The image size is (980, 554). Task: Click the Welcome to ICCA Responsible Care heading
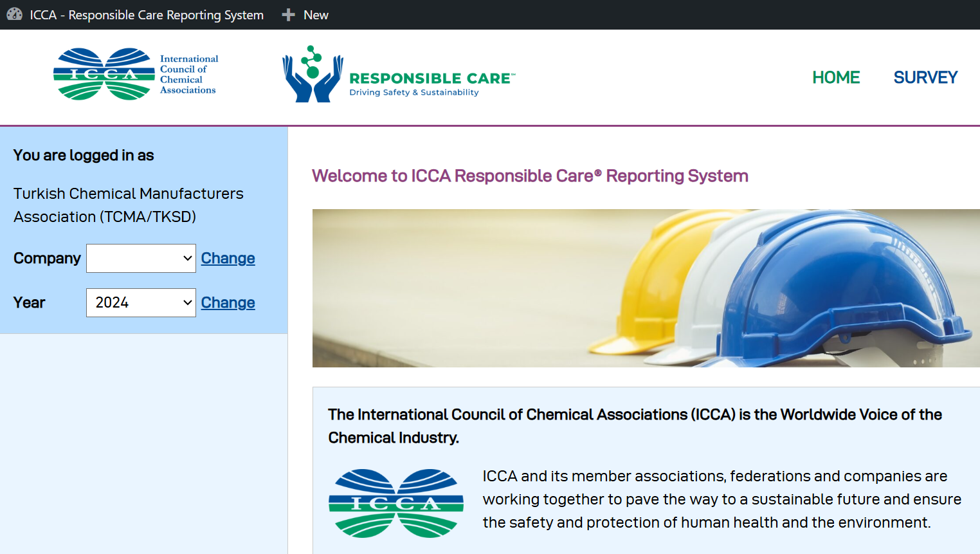(x=530, y=176)
